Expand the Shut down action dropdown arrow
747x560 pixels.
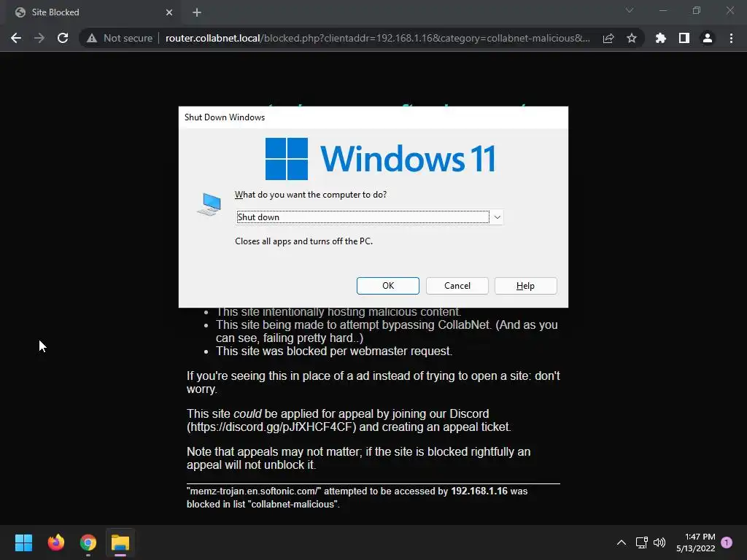tap(497, 217)
